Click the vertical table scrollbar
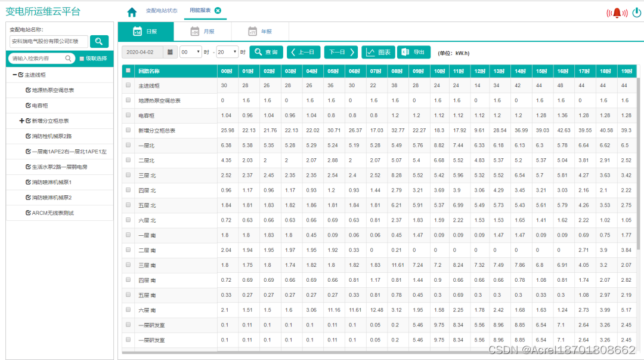Image resolution: width=644 pixels, height=360 pixels. 638,163
